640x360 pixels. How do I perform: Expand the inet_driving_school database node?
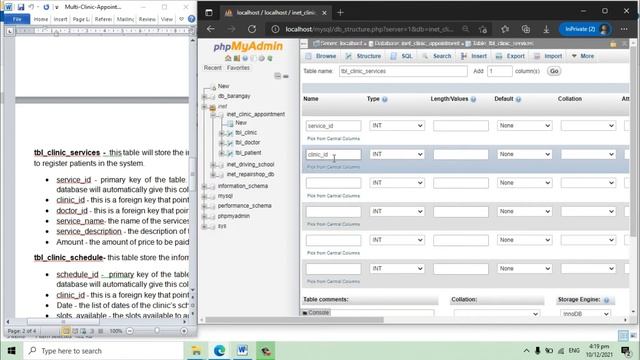213,164
